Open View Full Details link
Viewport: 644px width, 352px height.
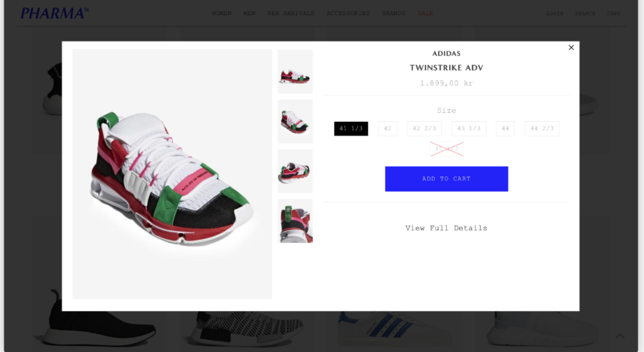point(446,228)
